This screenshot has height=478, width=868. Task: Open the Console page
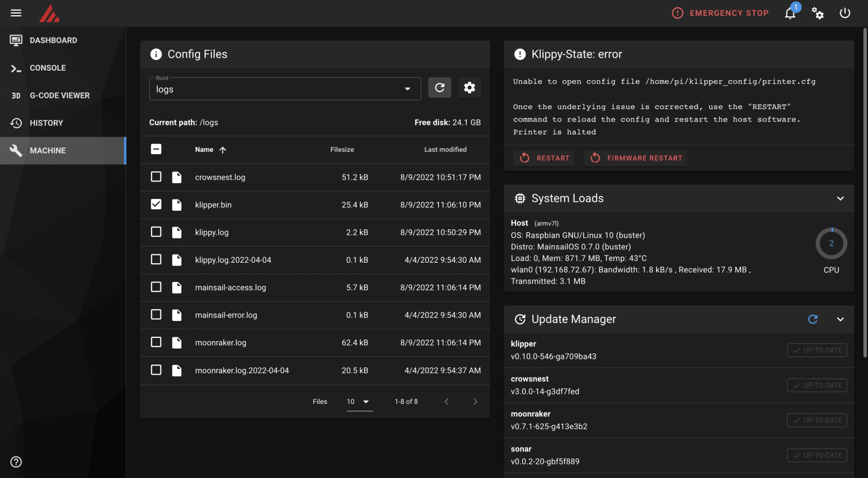pos(63,68)
